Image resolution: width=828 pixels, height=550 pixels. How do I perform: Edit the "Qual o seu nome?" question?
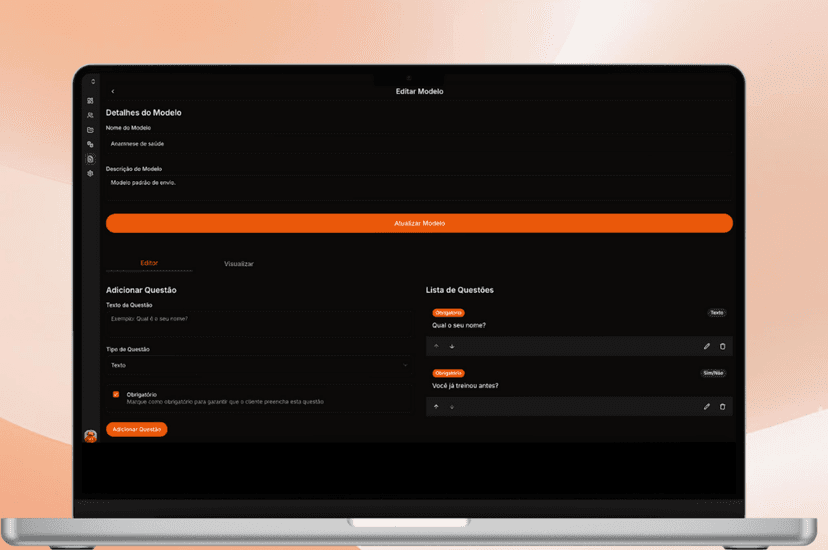pyautogui.click(x=707, y=347)
